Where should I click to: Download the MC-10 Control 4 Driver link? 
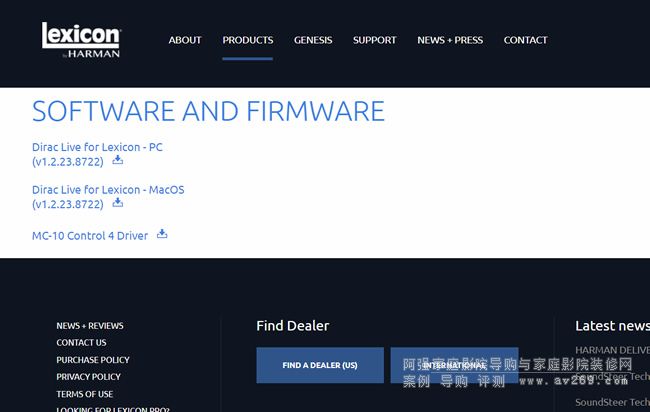click(90, 236)
